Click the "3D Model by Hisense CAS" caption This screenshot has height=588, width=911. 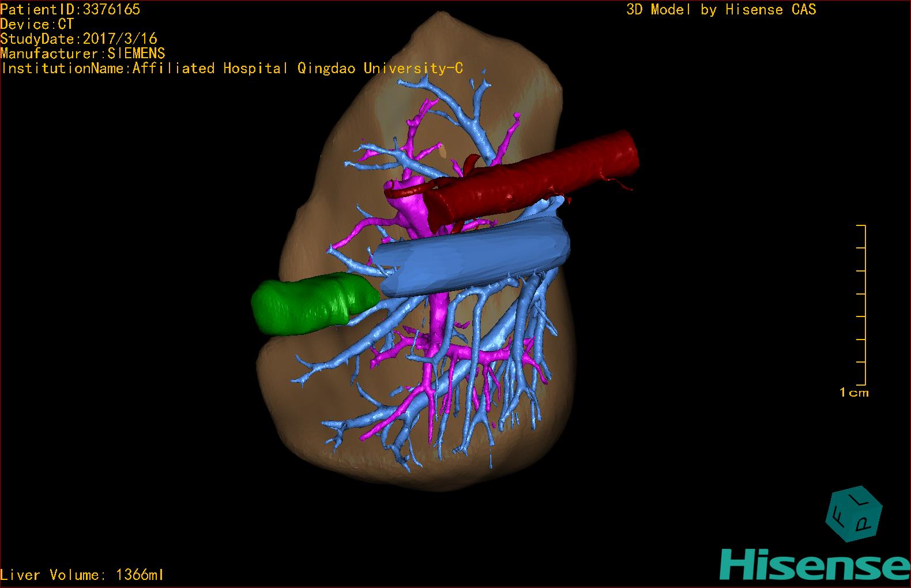click(x=721, y=10)
